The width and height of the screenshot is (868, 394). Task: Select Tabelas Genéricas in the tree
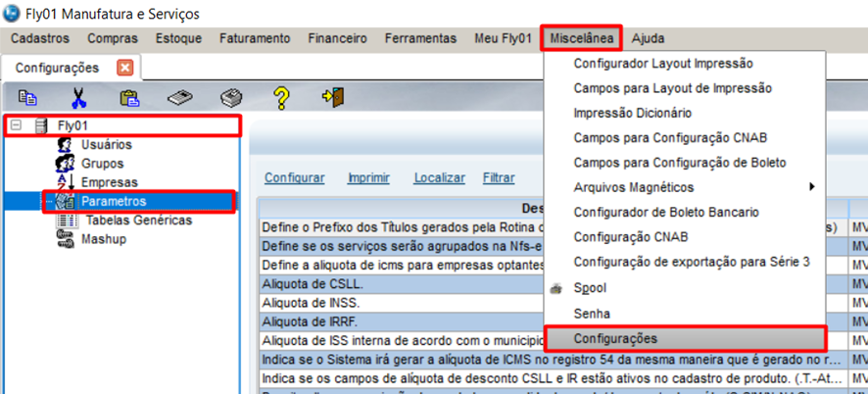pos(139,220)
